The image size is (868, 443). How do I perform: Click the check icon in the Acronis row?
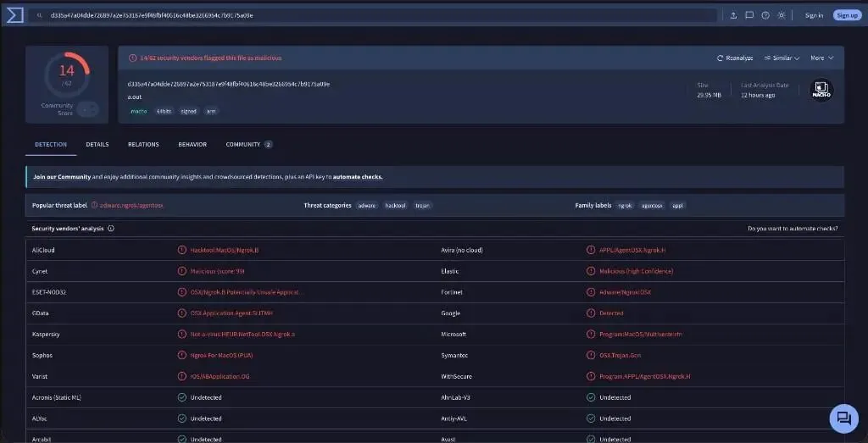pyautogui.click(x=181, y=397)
